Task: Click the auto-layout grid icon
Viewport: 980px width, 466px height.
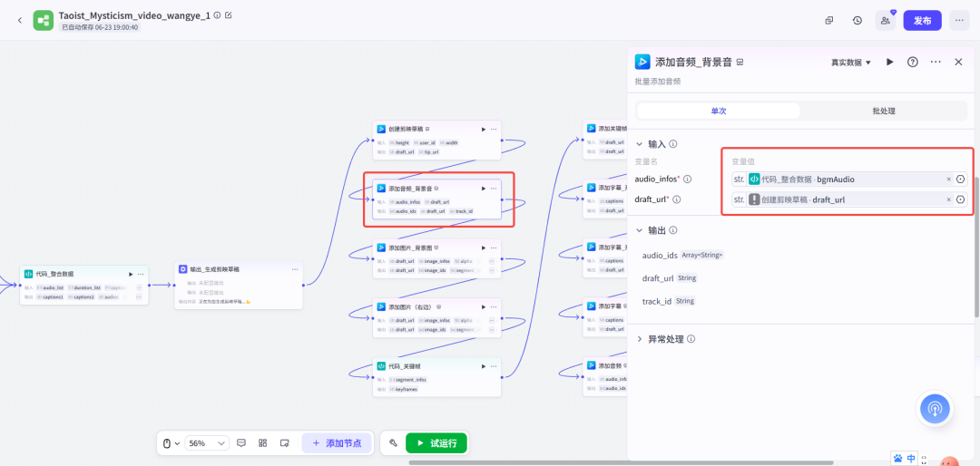Action: coord(263,443)
